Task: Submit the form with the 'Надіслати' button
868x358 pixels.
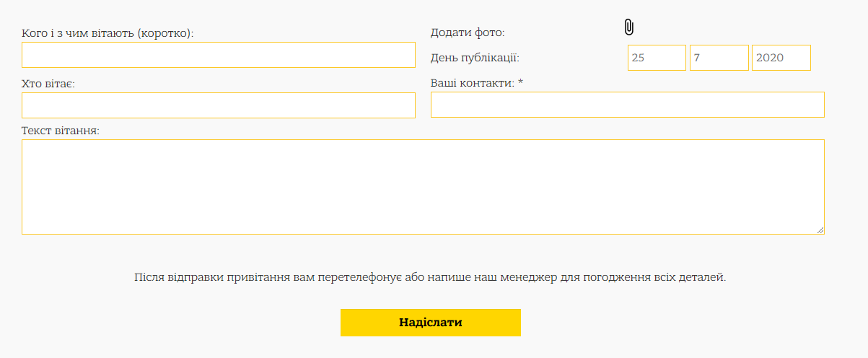Action: coord(431,323)
